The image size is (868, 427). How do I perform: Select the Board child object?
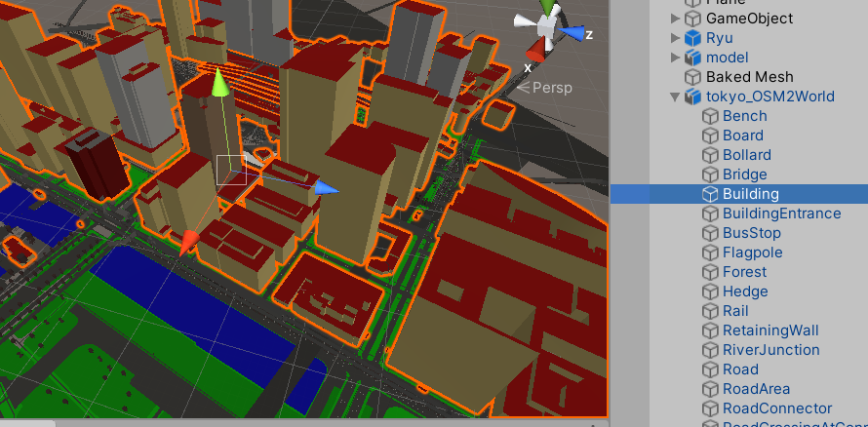[x=743, y=136]
